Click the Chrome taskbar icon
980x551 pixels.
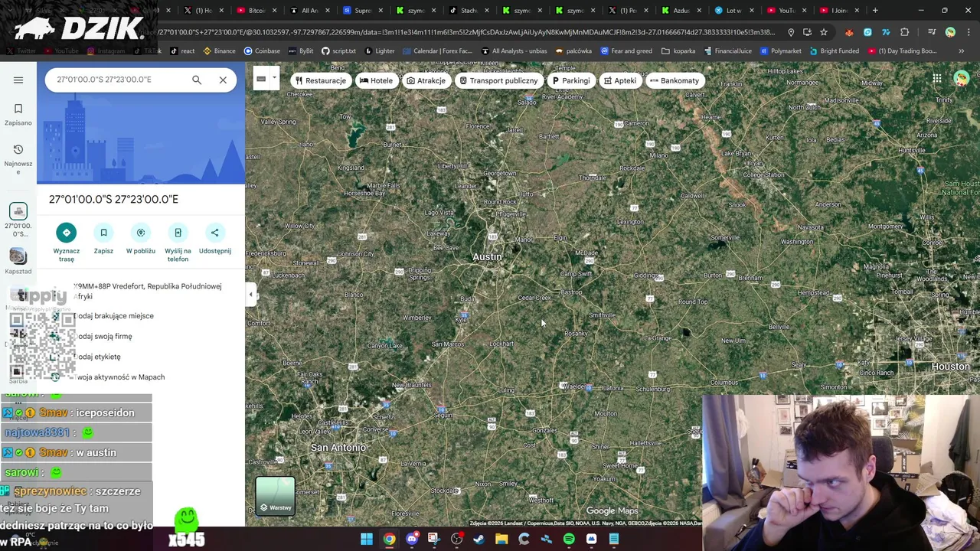pyautogui.click(x=389, y=539)
